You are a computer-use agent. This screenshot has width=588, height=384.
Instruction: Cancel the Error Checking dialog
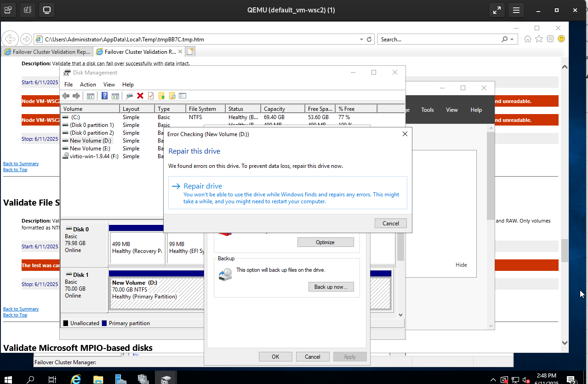[390, 224]
